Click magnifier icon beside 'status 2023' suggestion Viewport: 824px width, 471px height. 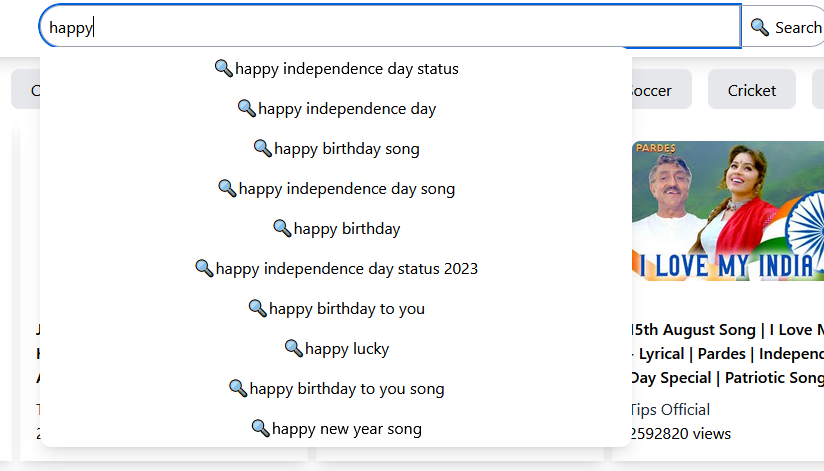[x=204, y=268]
